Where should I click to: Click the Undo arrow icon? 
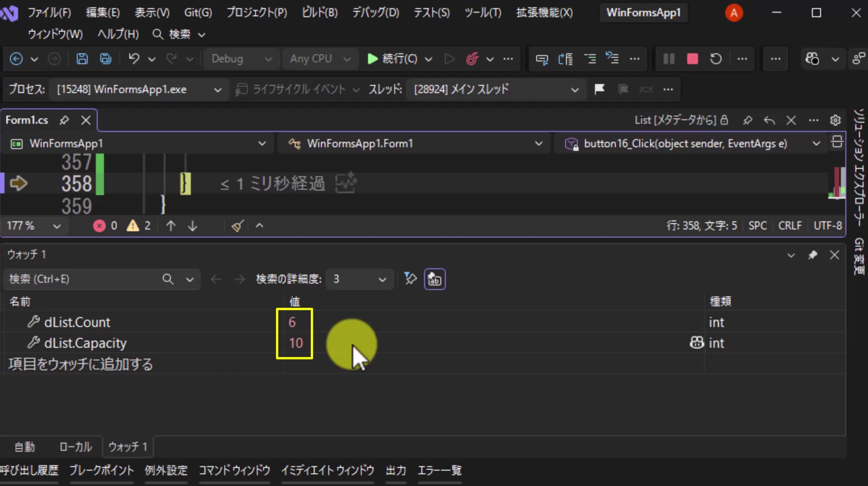click(134, 59)
